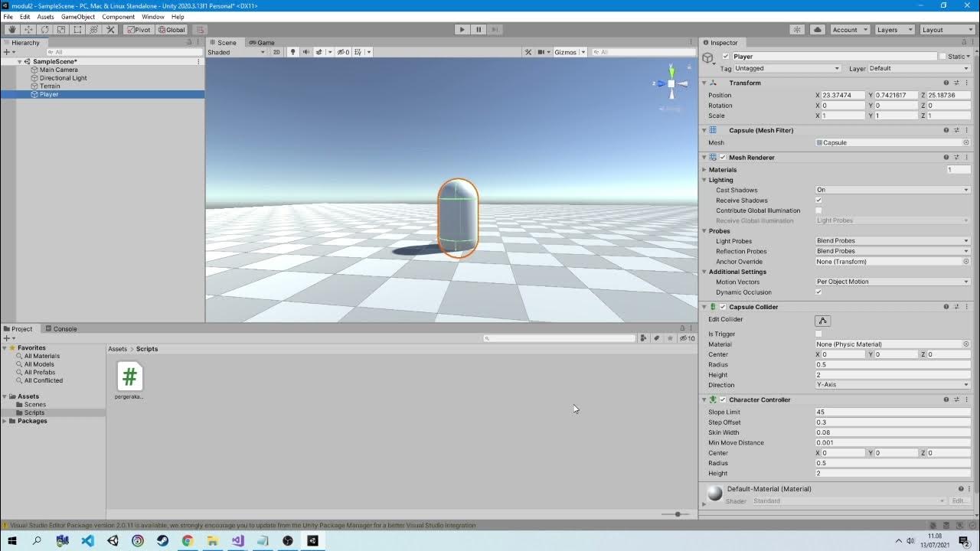Open the Layout dropdown
980x551 pixels.
point(947,30)
